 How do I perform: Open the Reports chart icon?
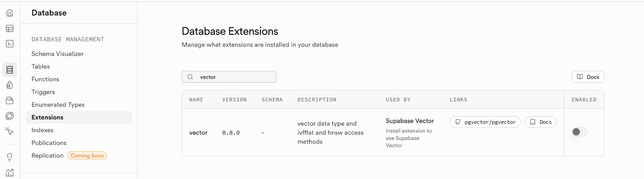[10, 173]
